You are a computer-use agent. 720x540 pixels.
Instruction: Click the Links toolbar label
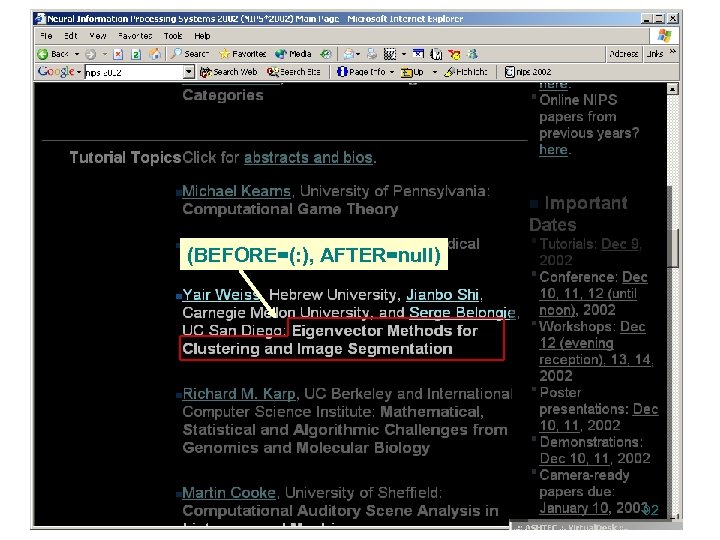(x=655, y=54)
